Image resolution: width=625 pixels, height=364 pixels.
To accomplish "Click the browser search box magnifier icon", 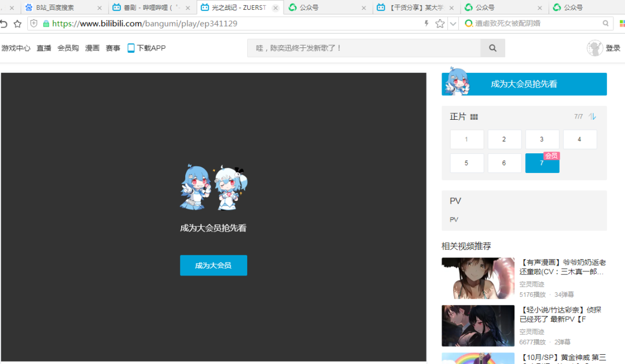I will pos(605,24).
